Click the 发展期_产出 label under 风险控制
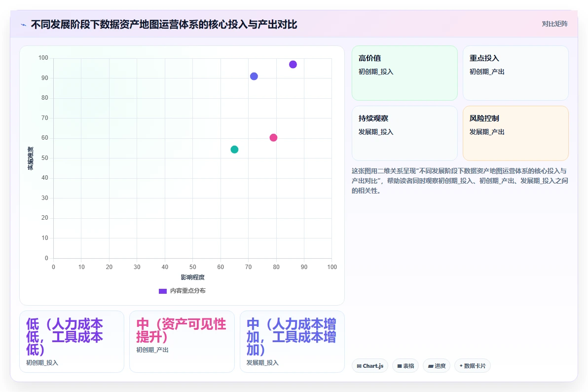The height and width of the screenshot is (392, 588). [x=487, y=132]
